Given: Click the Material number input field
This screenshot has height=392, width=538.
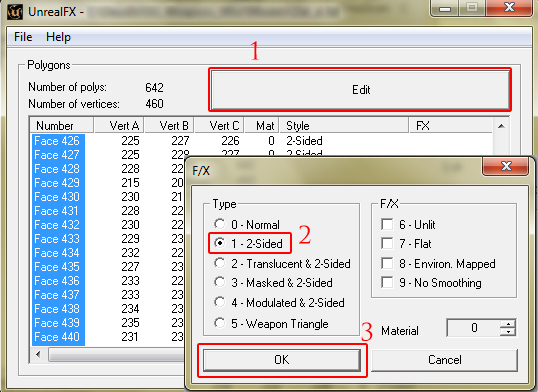Looking at the screenshot, I should (474, 327).
